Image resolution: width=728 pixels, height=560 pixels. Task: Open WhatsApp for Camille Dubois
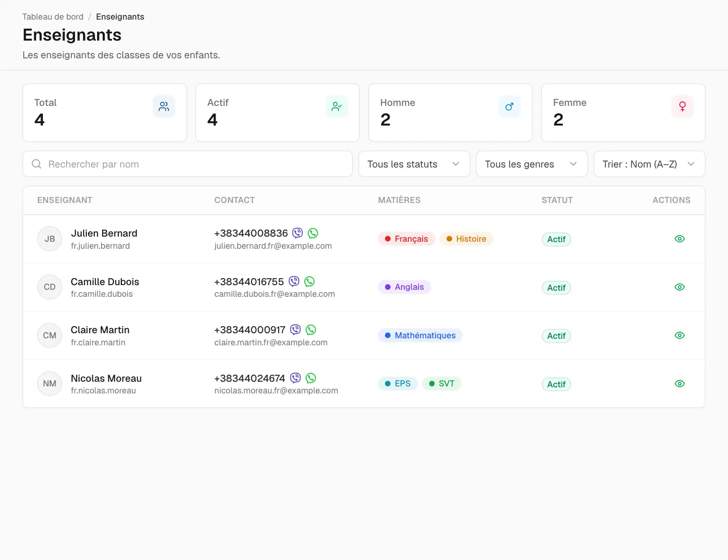(x=309, y=281)
